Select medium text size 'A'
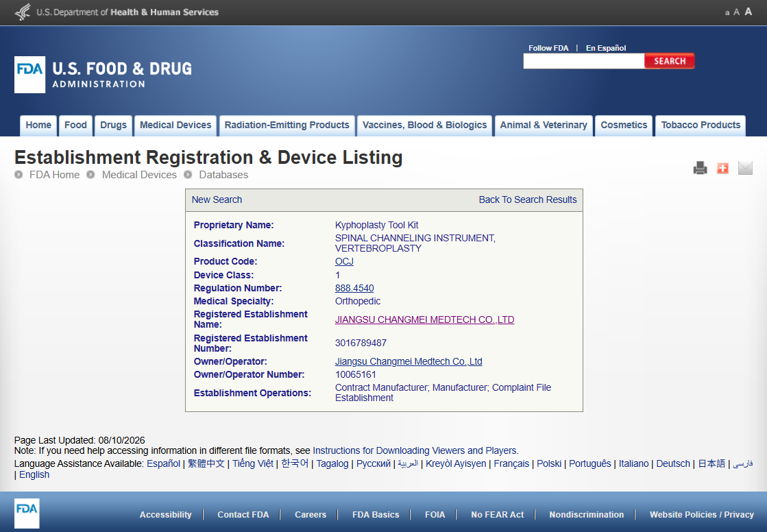Screen dimensions: 767x532 pyautogui.click(x=736, y=12)
